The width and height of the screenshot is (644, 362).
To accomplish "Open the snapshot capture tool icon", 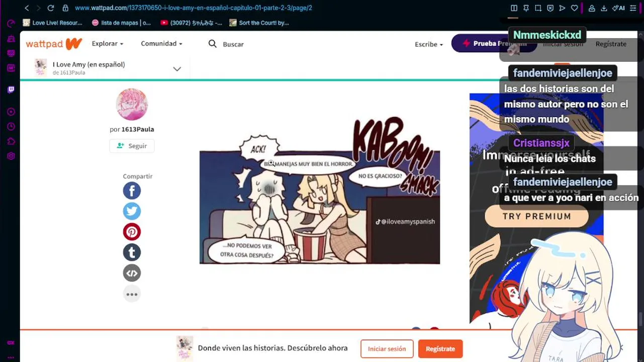I will 538,8.
